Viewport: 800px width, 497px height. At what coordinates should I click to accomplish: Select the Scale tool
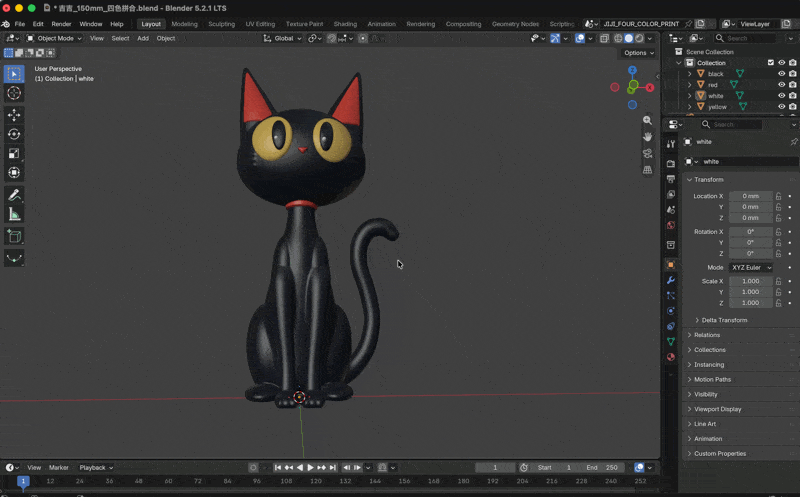[x=14, y=154]
